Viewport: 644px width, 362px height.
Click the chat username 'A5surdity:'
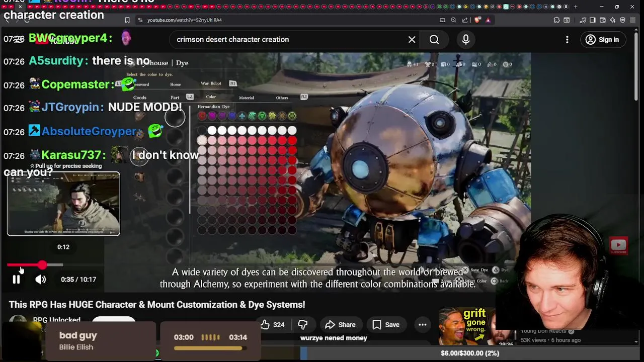[x=59, y=61]
